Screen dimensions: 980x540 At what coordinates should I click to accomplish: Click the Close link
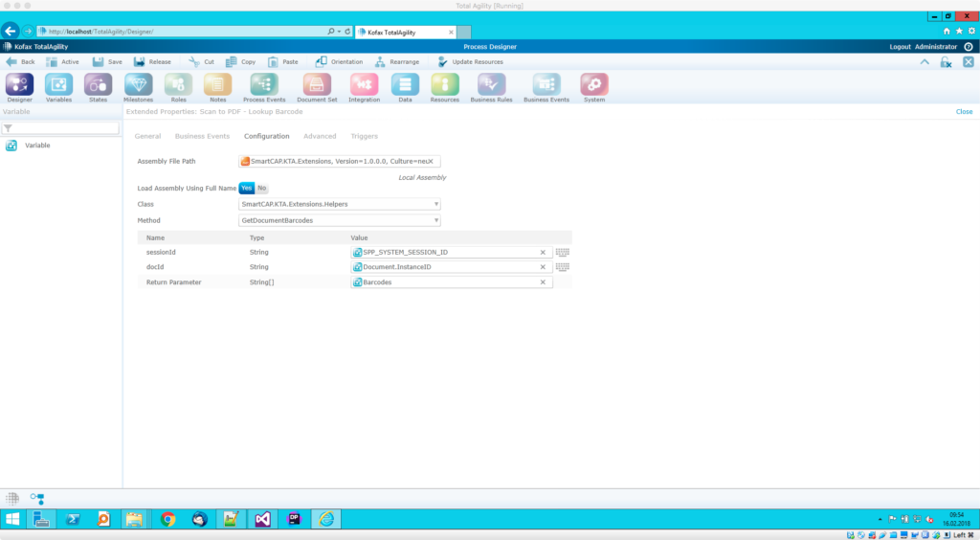pyautogui.click(x=964, y=111)
